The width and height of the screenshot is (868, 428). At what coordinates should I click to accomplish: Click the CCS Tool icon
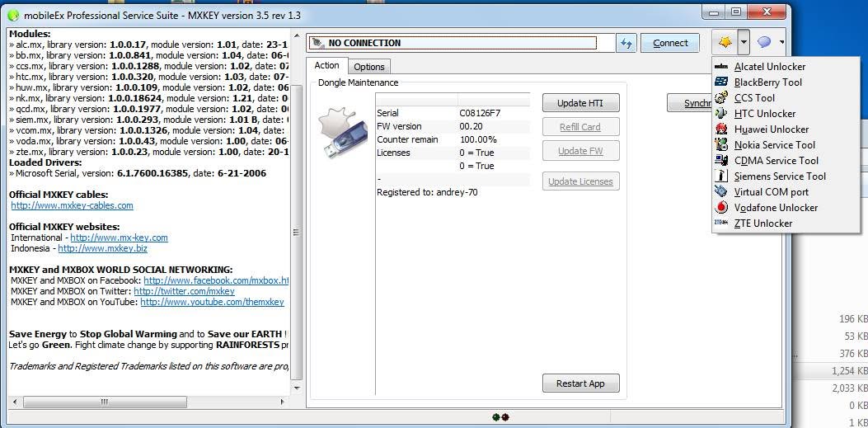pos(721,98)
